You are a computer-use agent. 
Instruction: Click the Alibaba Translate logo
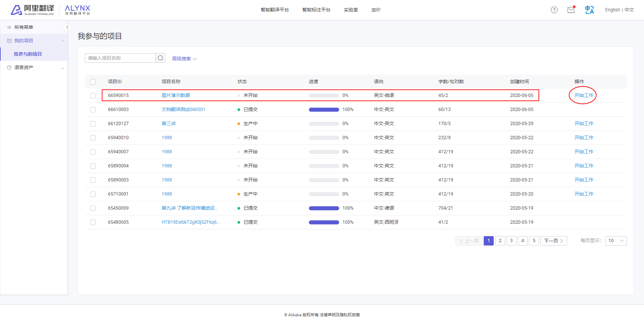[33, 10]
